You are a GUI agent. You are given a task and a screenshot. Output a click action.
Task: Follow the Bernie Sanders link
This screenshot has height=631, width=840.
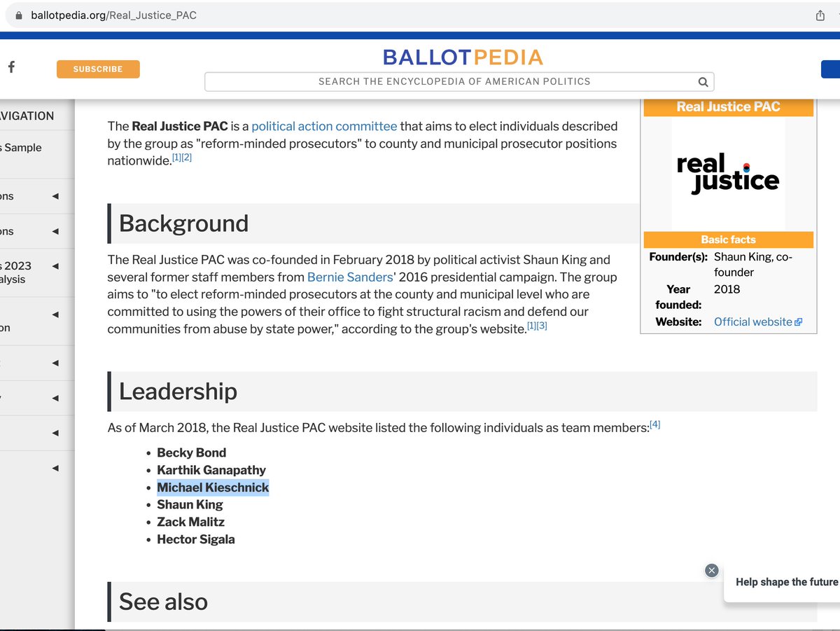point(350,277)
